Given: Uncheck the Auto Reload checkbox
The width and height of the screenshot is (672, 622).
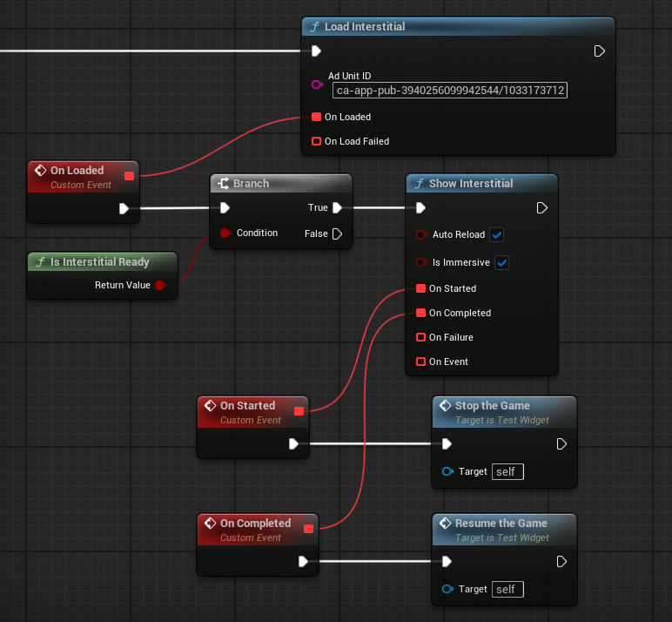Looking at the screenshot, I should pos(496,235).
